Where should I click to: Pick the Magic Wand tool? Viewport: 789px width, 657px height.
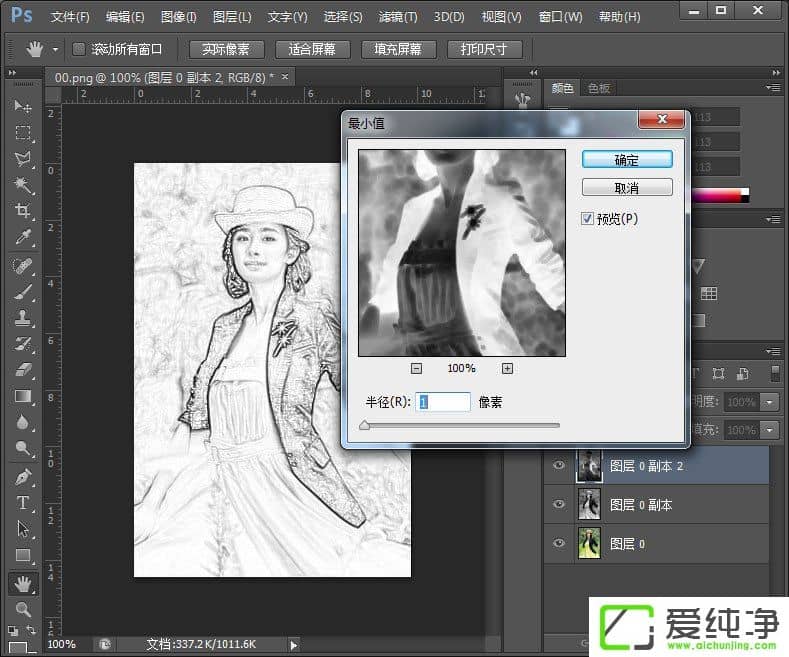[x=22, y=185]
